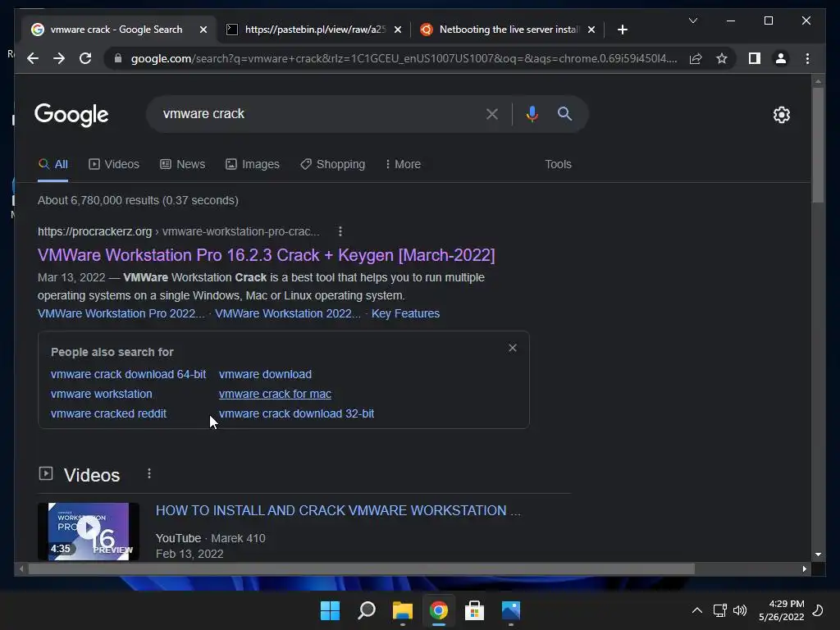Viewport: 840px width, 630px height.
Task: Open VMWare Workstation Pro 16.2.3 Crack result
Action: coord(267,255)
